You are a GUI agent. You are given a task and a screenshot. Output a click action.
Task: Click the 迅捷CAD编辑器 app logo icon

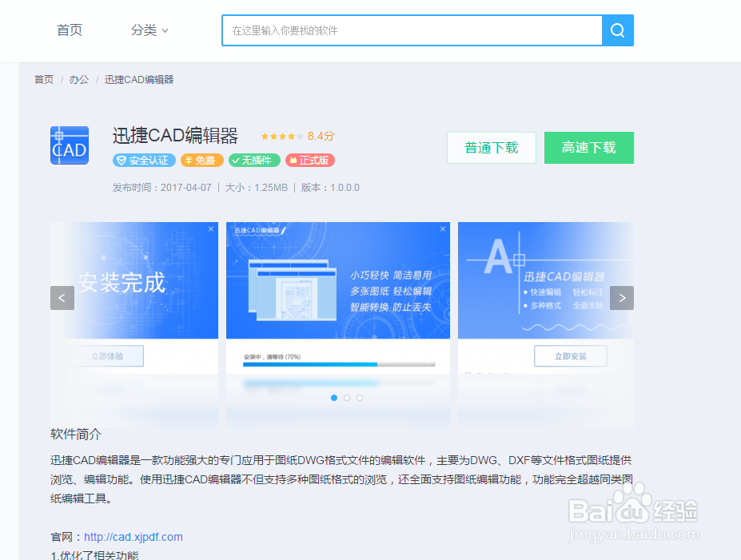pos(70,145)
